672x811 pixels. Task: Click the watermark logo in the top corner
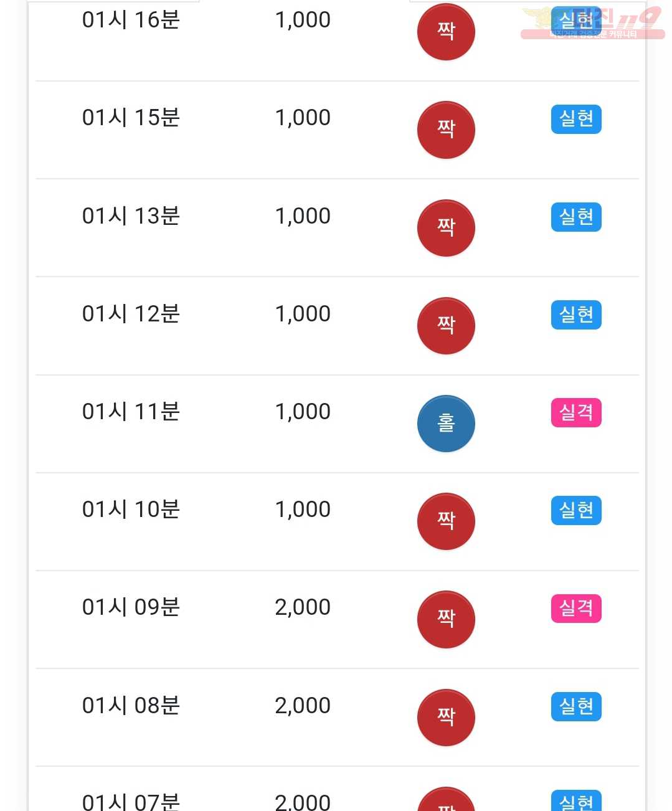coord(592,23)
